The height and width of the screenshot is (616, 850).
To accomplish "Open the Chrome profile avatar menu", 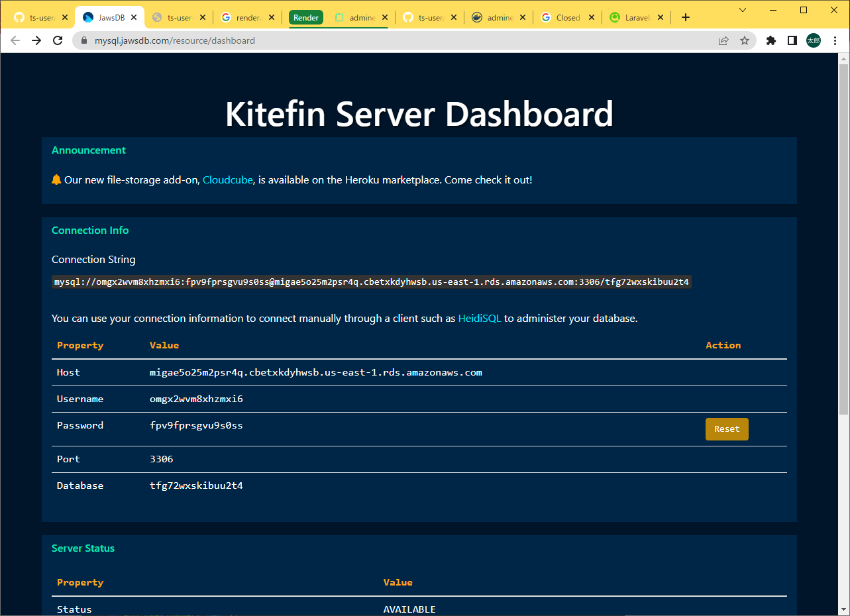I will (x=813, y=40).
